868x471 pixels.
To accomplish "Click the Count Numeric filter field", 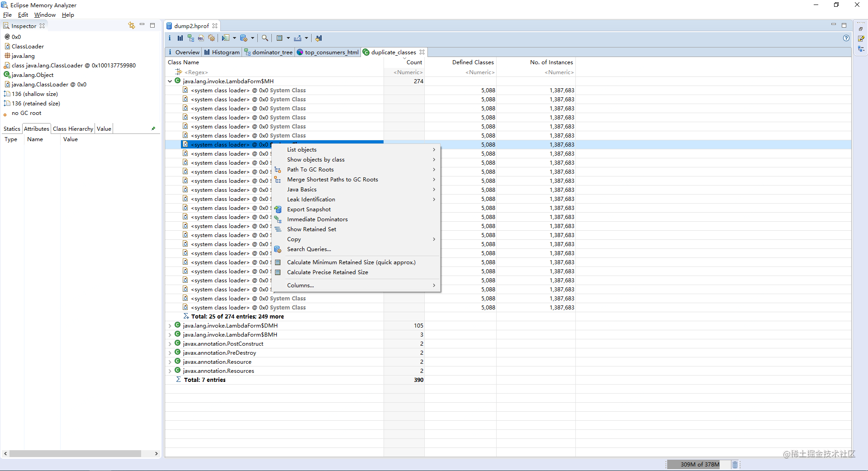I will click(404, 72).
